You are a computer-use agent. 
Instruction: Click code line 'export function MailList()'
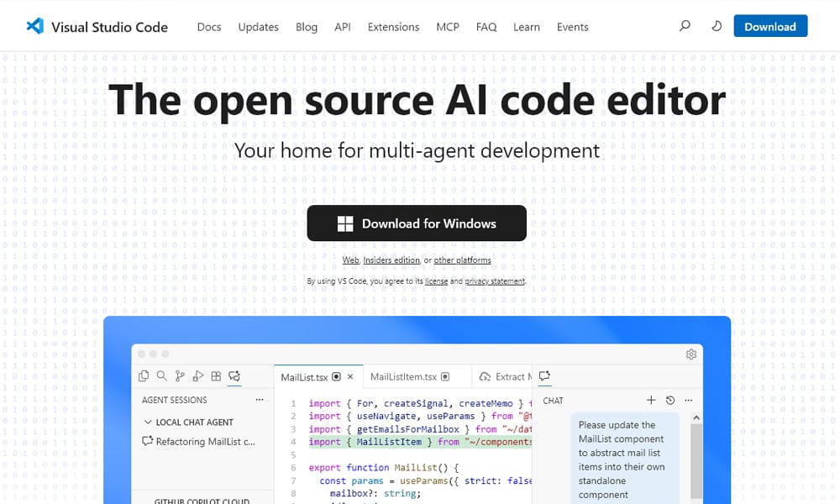383,468
